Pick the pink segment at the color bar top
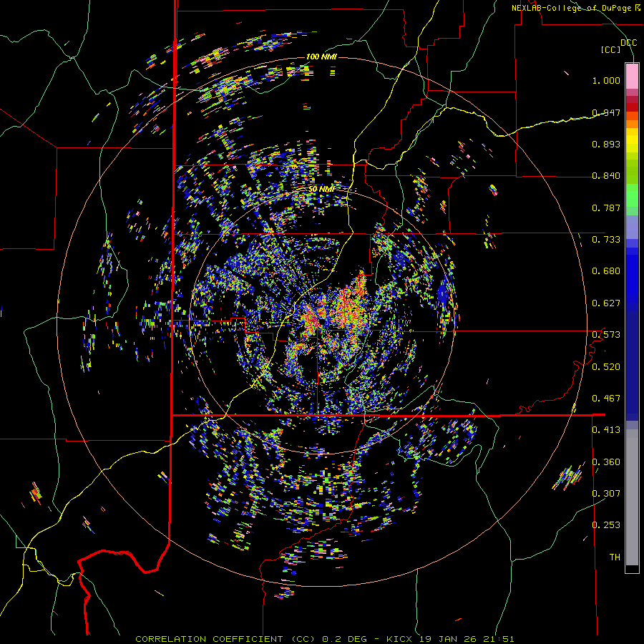The image size is (644, 644). [x=632, y=76]
